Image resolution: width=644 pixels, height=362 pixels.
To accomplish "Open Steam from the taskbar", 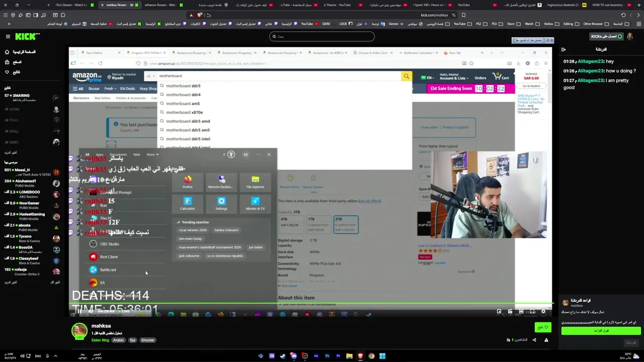I will tap(283, 356).
